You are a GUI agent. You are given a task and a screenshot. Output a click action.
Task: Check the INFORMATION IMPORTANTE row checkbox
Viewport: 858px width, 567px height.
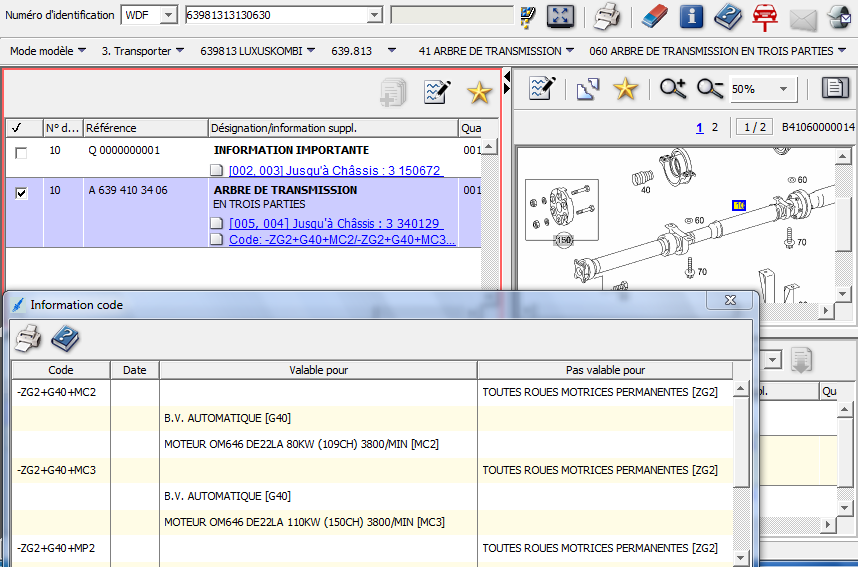click(x=21, y=153)
